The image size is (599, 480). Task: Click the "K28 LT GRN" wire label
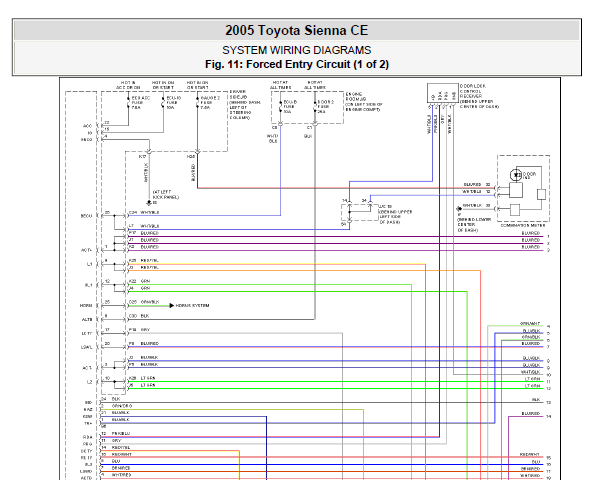point(142,378)
